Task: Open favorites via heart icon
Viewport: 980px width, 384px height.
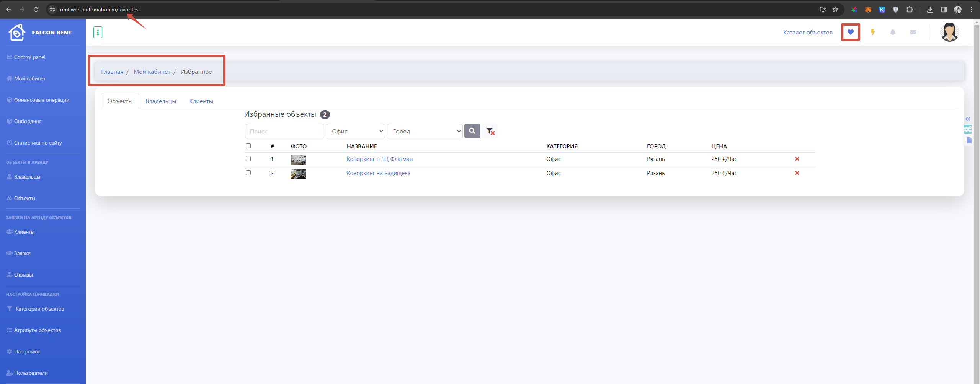Action: 850,32
